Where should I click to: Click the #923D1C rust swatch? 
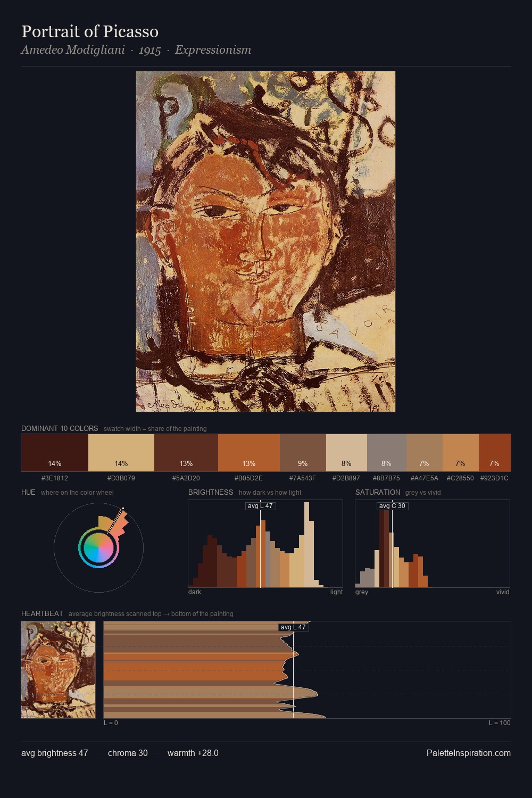495,453
